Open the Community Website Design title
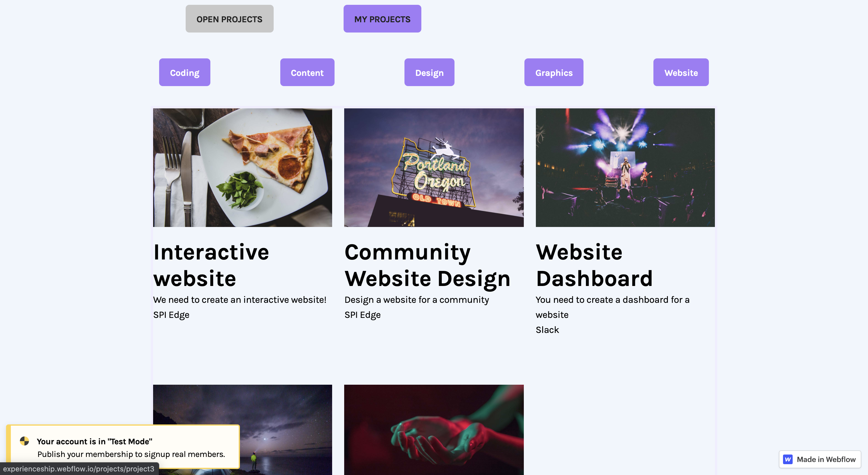 [x=427, y=265]
